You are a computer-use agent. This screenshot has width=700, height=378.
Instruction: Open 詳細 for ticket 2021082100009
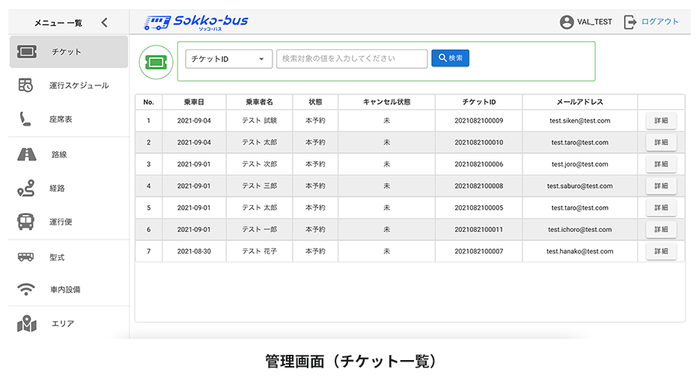tap(661, 120)
